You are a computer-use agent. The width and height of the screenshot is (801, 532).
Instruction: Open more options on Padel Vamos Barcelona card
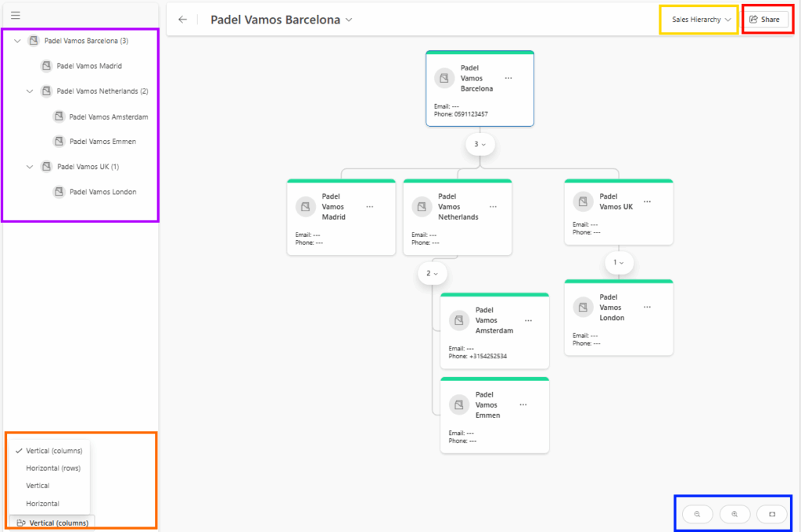pos(508,78)
